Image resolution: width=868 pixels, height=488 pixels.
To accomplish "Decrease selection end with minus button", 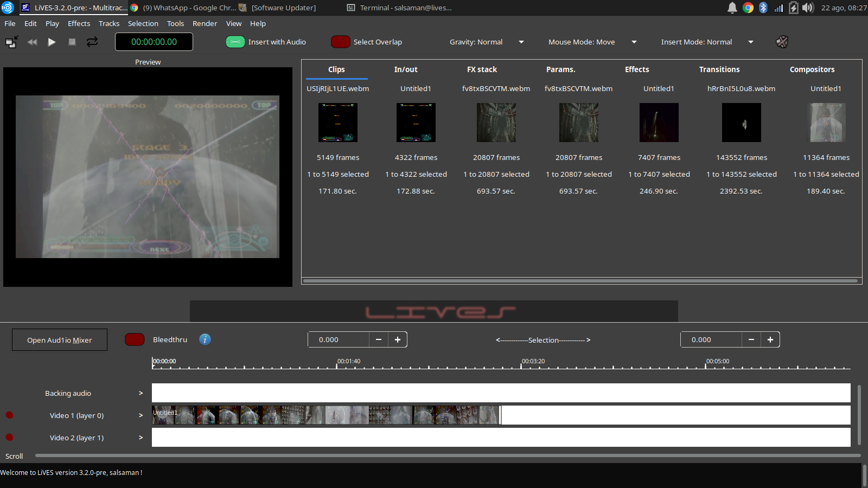I will click(751, 339).
